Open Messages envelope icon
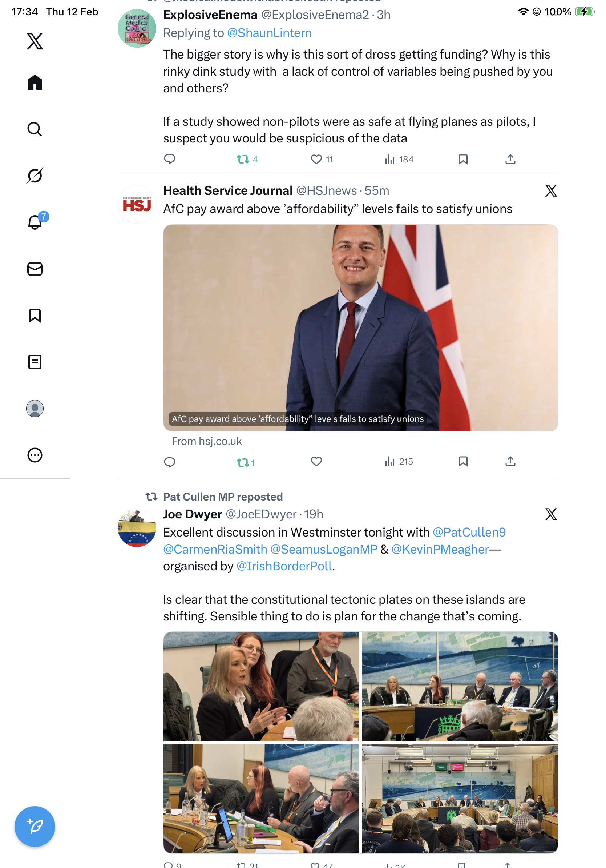 click(x=35, y=269)
